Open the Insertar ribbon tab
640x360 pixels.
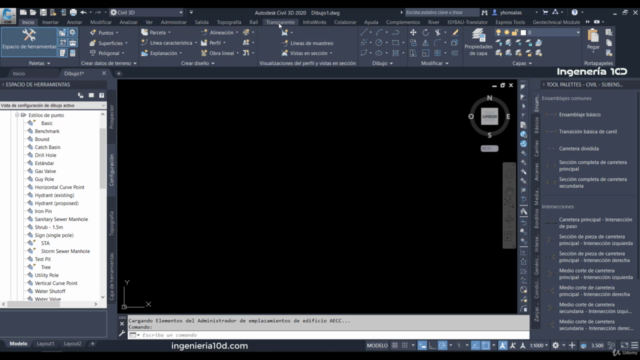[50, 22]
